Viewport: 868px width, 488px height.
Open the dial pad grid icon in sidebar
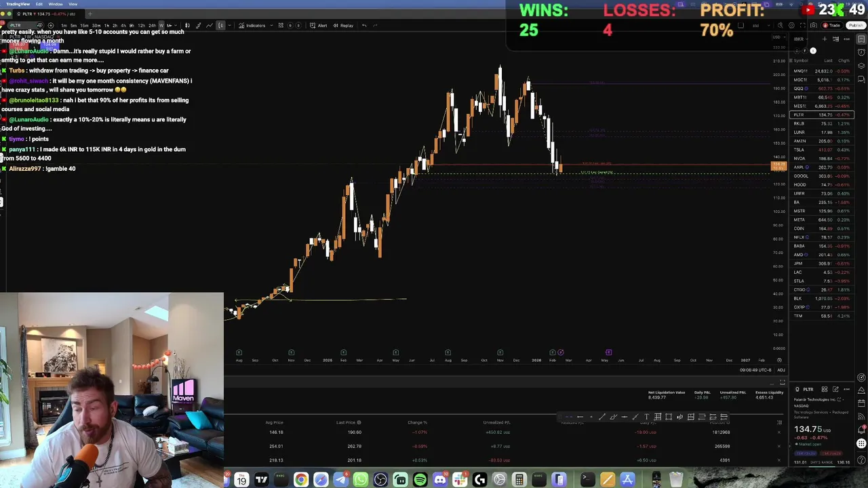coord(861,444)
